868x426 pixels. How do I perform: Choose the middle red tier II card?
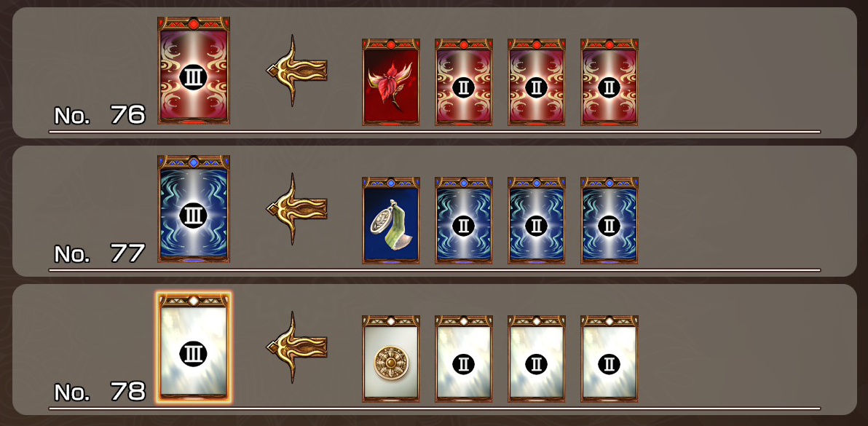coord(537,82)
